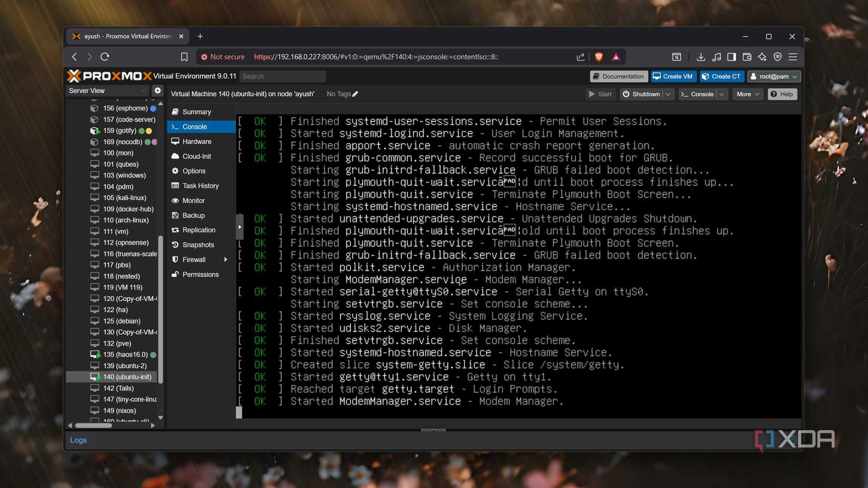Reload the page with the refresh icon
Viewport: 868px width, 488px height.
point(105,57)
